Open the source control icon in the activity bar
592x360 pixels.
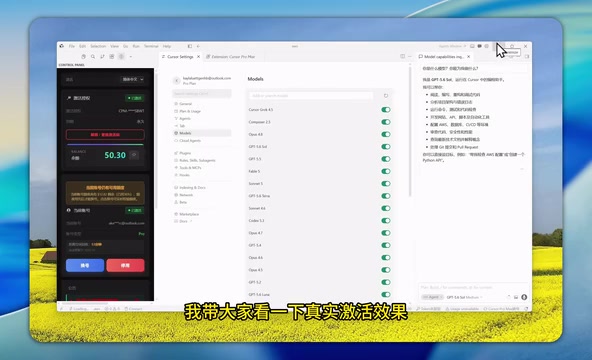click(x=102, y=57)
